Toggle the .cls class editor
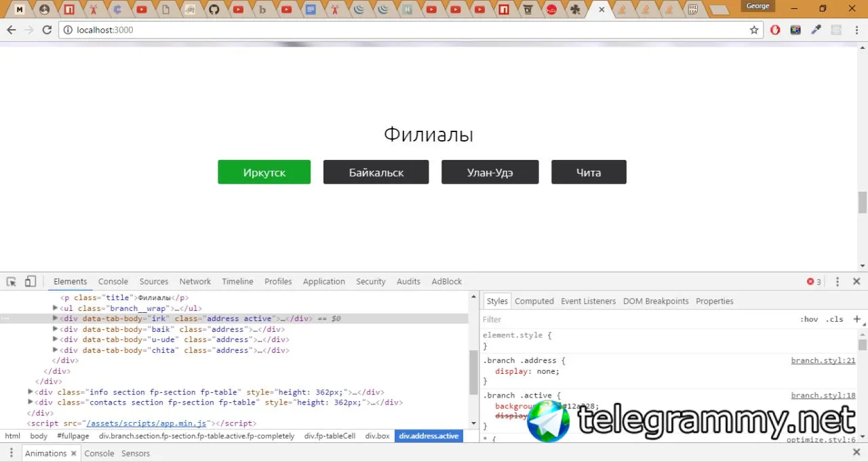Viewport: 868px width, 462px height. pyautogui.click(x=834, y=319)
